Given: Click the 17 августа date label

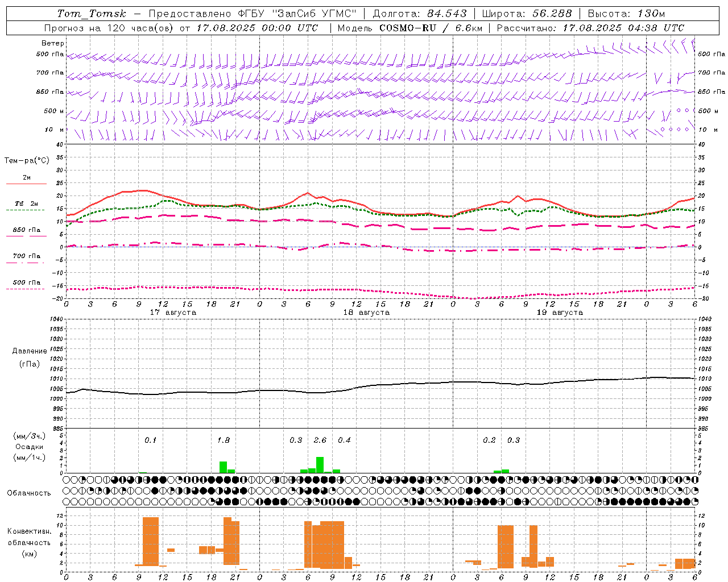Looking at the screenshot, I should point(173,313).
